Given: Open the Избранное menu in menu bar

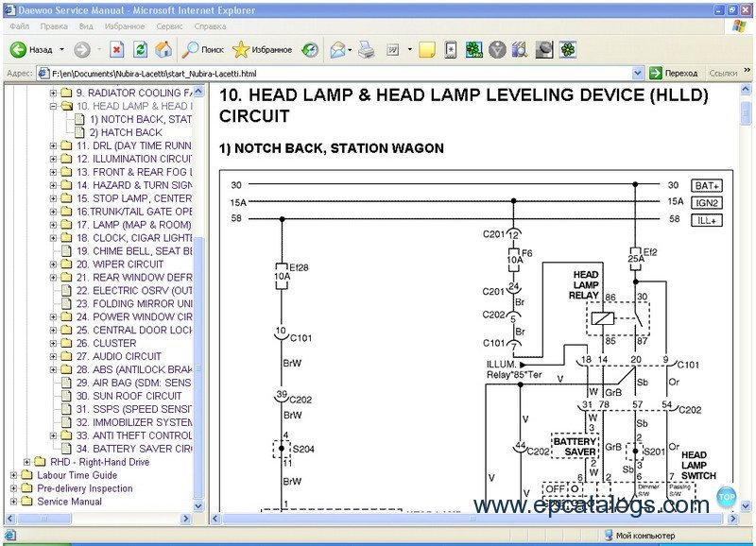Looking at the screenshot, I should (125, 26).
